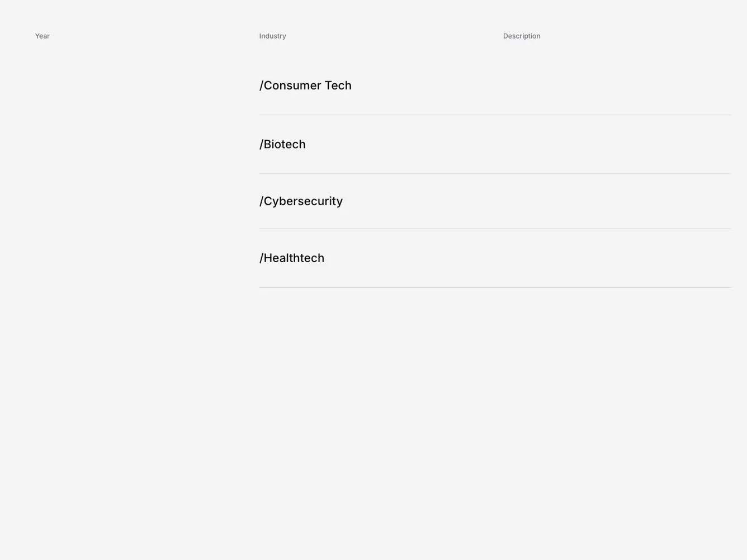Select the word Consumer in first row
747x560 pixels.
point(292,86)
